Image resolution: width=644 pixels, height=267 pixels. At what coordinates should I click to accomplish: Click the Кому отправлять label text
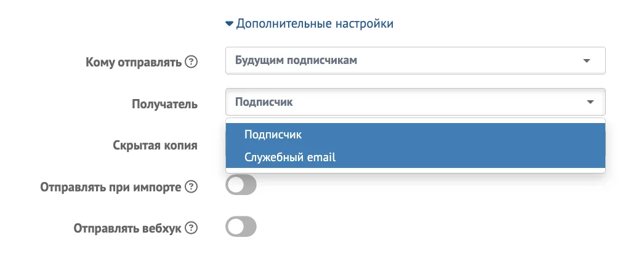(x=134, y=63)
